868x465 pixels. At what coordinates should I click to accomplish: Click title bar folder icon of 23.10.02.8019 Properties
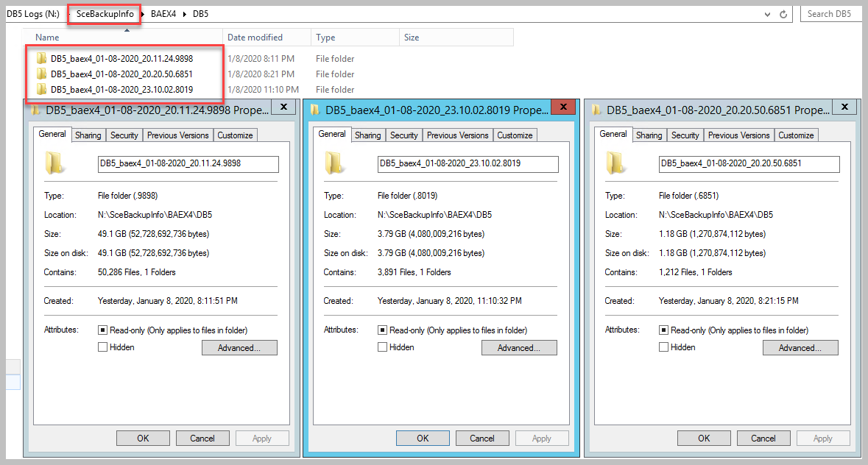pyautogui.click(x=315, y=110)
